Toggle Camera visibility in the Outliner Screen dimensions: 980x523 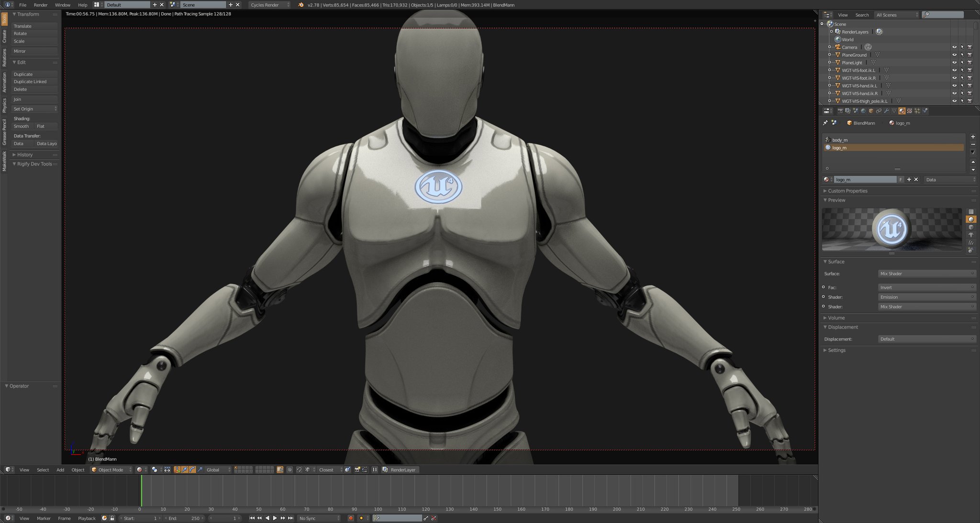click(955, 47)
